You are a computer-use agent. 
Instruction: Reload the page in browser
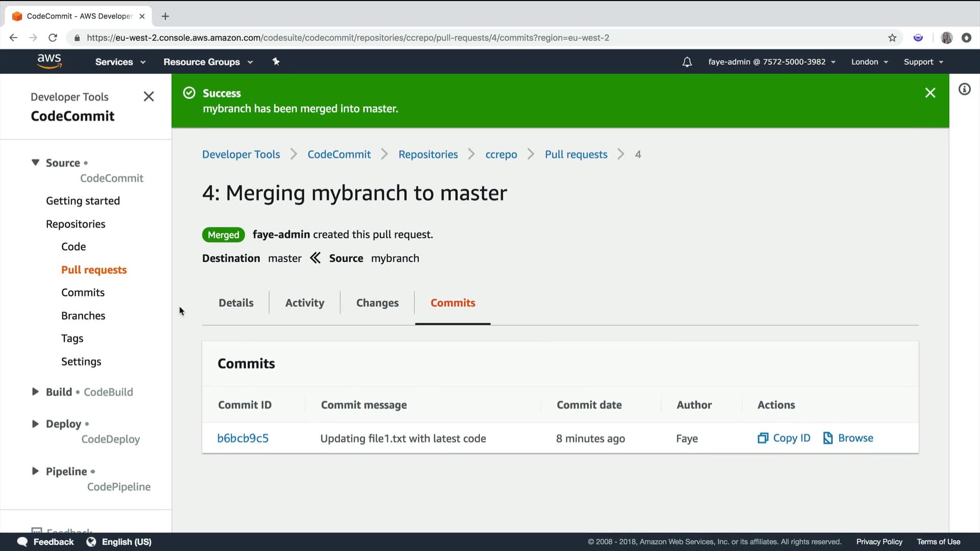(x=53, y=38)
